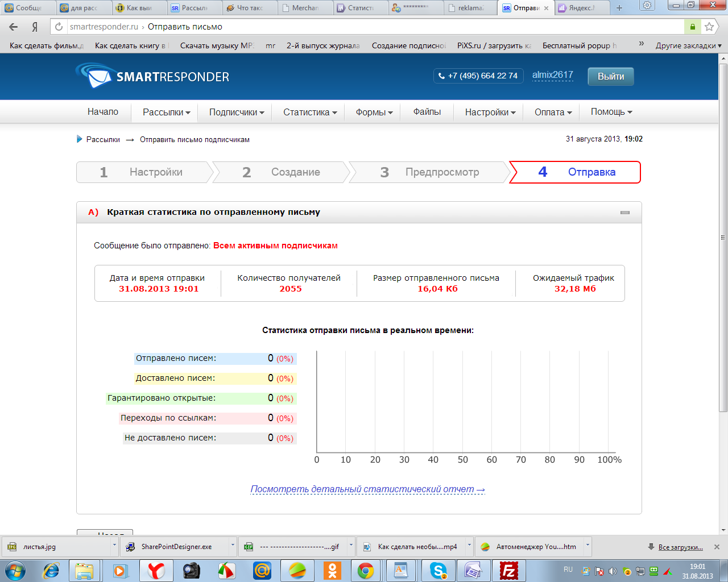Open the Mail.ru Agent @ icon in taskbar

(x=262, y=571)
